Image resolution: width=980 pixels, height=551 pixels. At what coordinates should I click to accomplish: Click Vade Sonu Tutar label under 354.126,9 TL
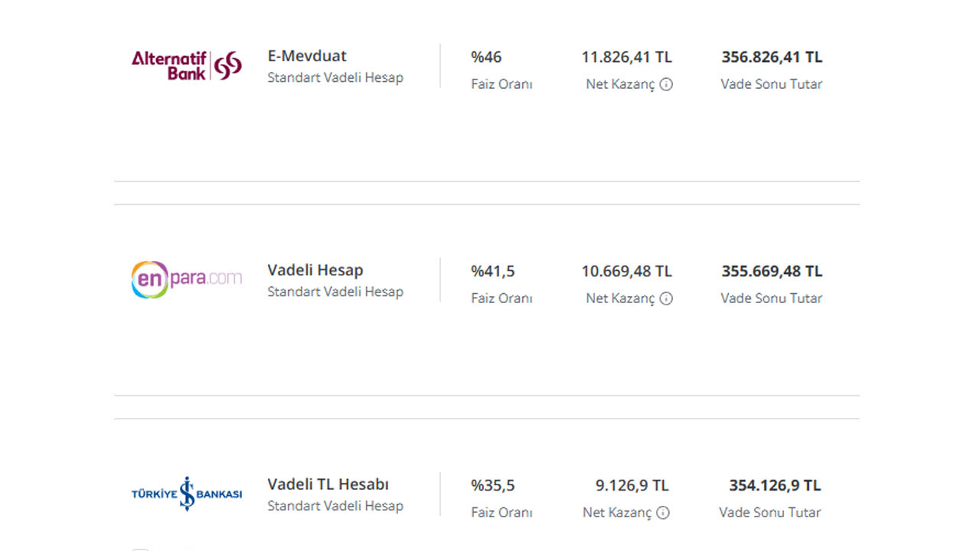pyautogui.click(x=769, y=513)
